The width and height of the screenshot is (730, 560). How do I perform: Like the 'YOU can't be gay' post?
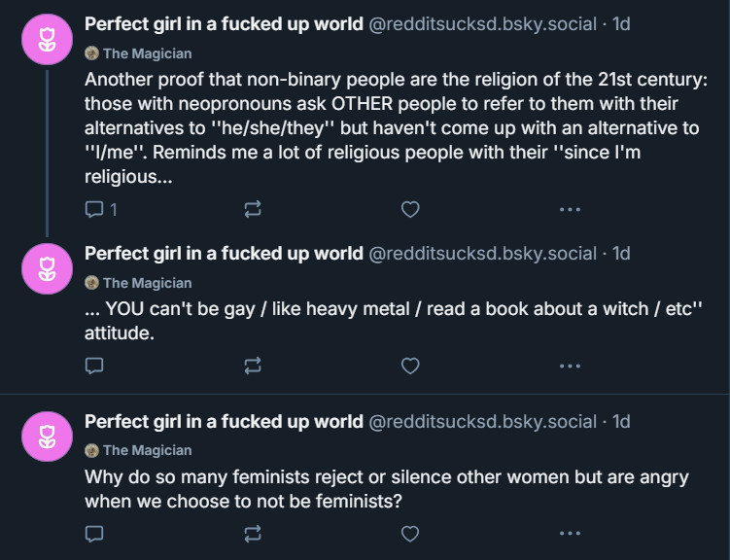410,366
